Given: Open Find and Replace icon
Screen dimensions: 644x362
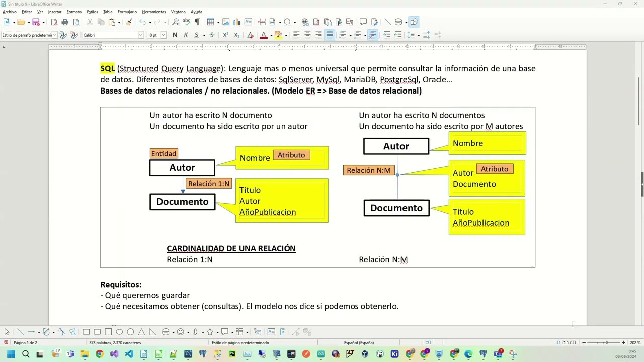Looking at the screenshot, I should coord(176,22).
